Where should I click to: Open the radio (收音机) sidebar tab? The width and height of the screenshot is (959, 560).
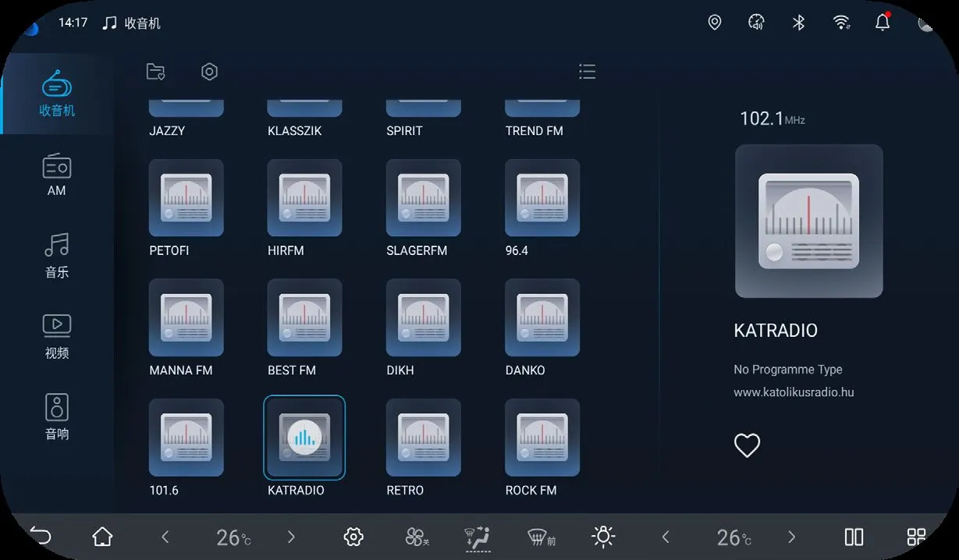[57, 94]
